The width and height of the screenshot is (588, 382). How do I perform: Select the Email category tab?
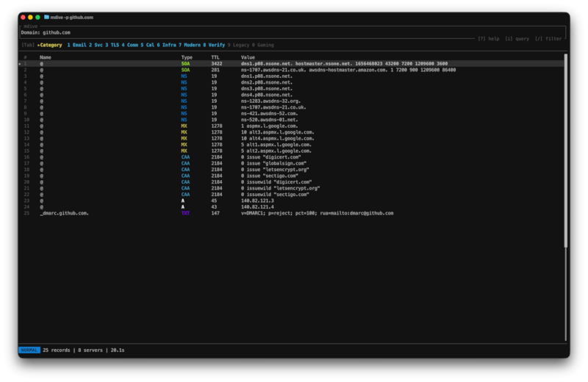pyautogui.click(x=76, y=45)
